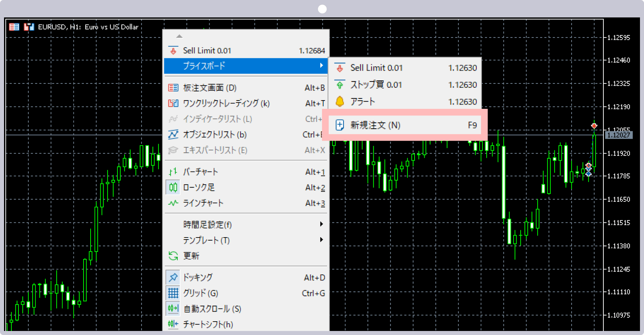Click the グリッド grid icon
The width and height of the screenshot is (644, 335).
173,293
